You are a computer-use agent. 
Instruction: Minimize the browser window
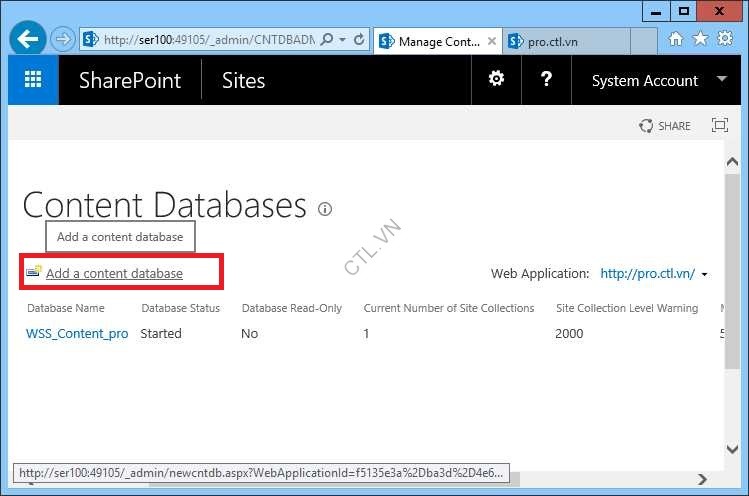[x=656, y=11]
